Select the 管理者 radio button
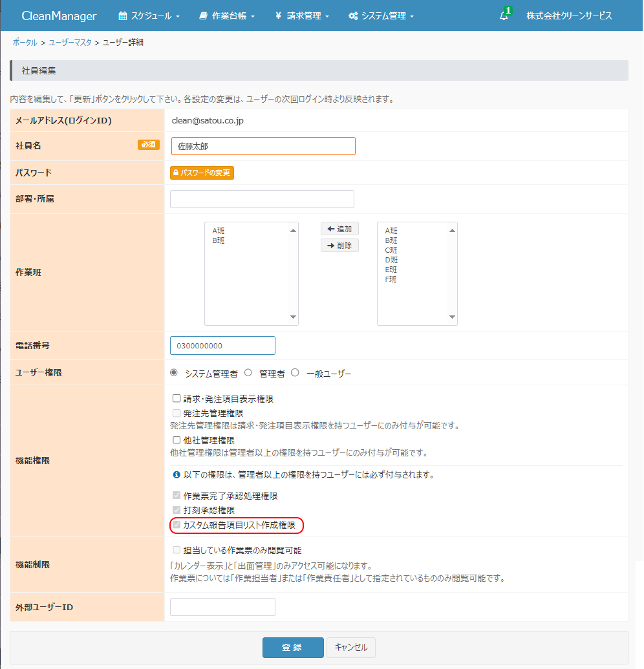Screen dimensions: 644x669 [x=248, y=373]
